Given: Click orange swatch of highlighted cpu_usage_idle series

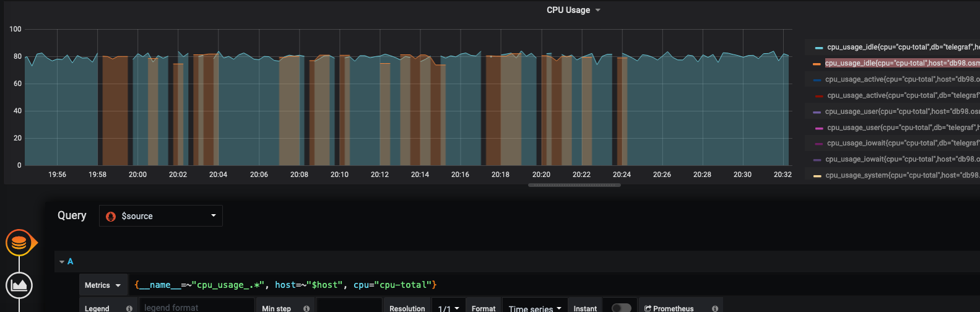Looking at the screenshot, I should tap(817, 64).
